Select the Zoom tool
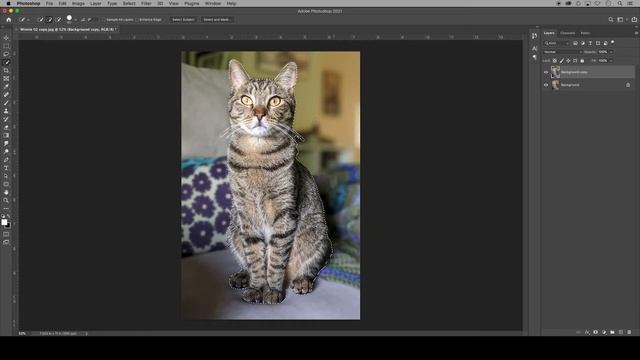Image resolution: width=640 pixels, height=360 pixels. [x=6, y=200]
